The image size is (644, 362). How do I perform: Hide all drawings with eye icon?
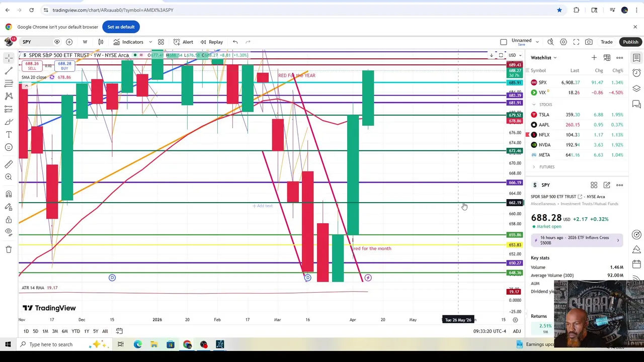(9, 232)
